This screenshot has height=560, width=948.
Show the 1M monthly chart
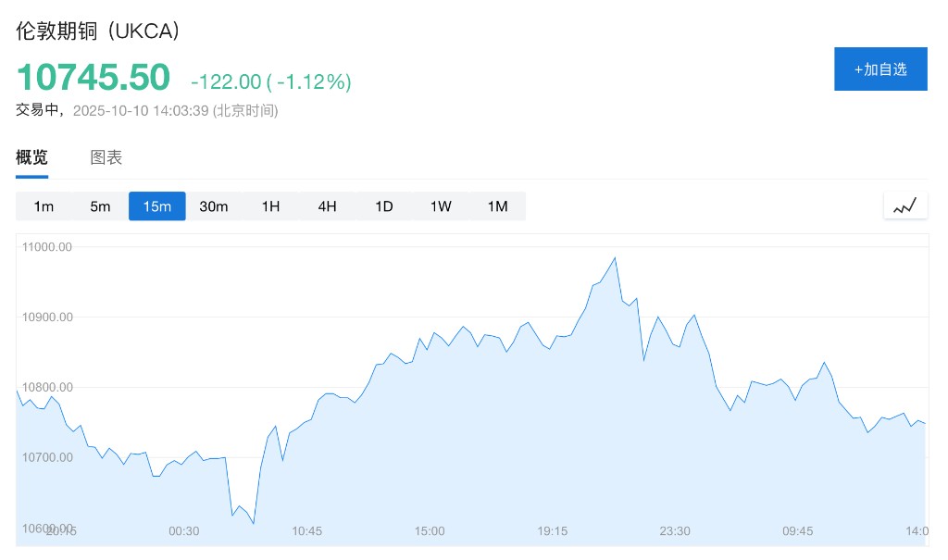tap(498, 206)
